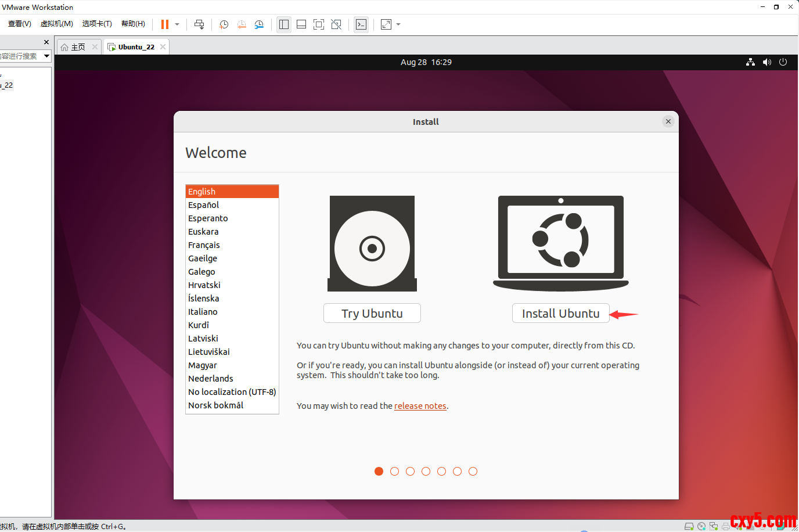Image resolution: width=799 pixels, height=532 pixels.
Task: Pause the virtual machine with the orange pause icon
Action: coord(165,24)
